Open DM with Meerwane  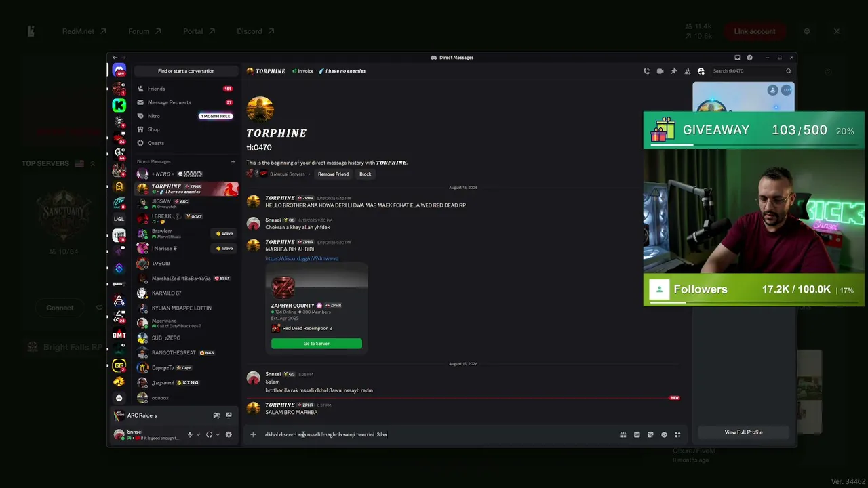coord(186,323)
